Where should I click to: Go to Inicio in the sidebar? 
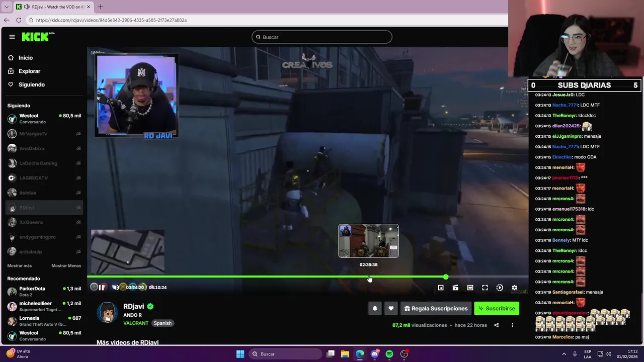point(26,58)
